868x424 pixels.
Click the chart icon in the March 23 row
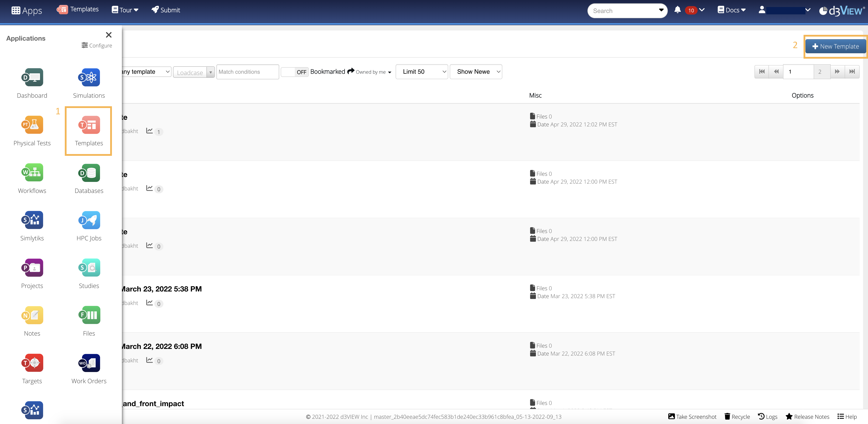tap(149, 303)
